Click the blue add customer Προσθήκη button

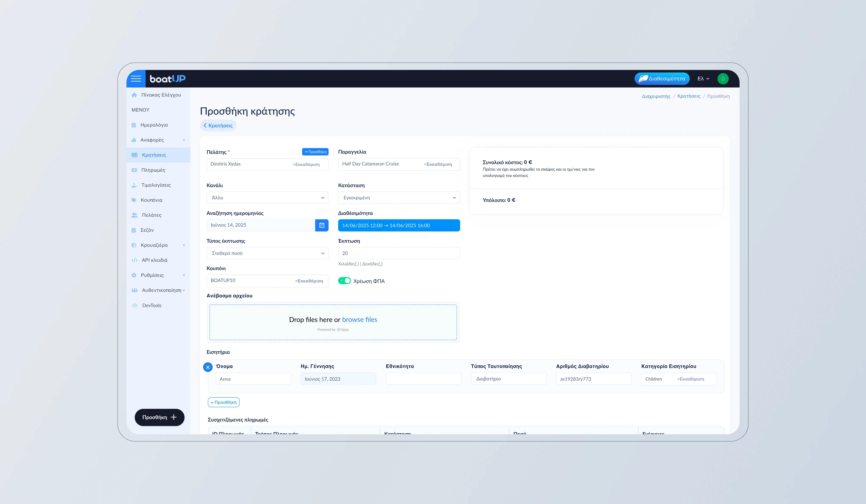pos(315,152)
